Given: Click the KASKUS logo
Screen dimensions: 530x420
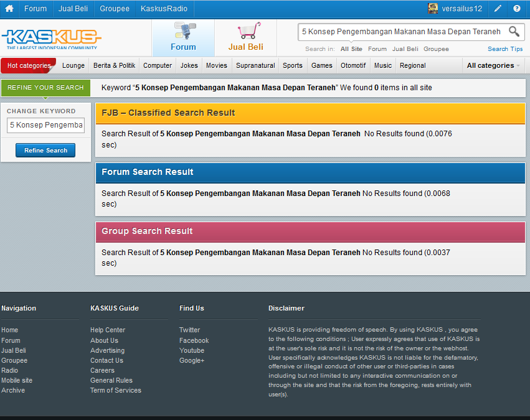Looking at the screenshot, I should (51, 39).
